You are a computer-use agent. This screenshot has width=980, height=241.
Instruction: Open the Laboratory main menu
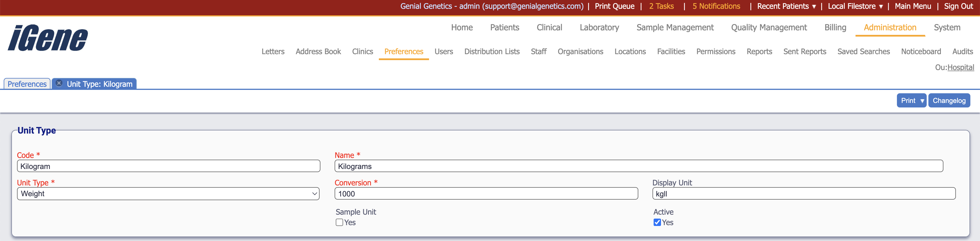click(599, 28)
